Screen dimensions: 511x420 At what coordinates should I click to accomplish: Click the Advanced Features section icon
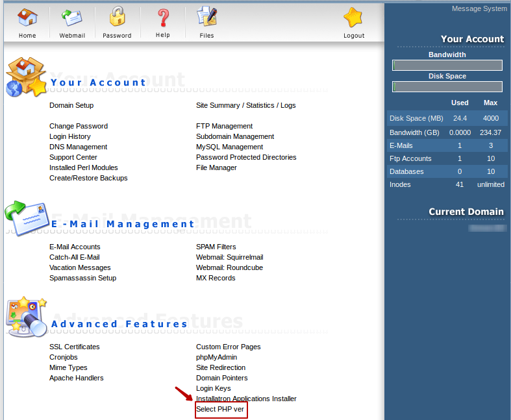(25, 317)
